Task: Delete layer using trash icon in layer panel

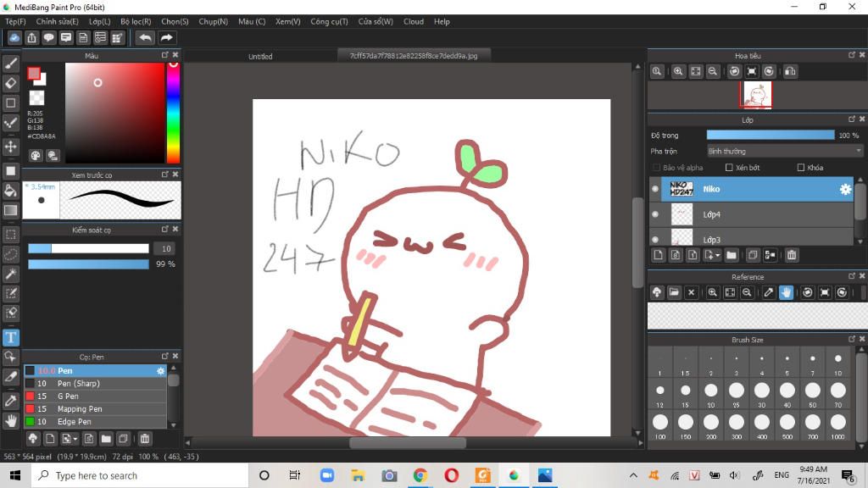Action: (792, 255)
